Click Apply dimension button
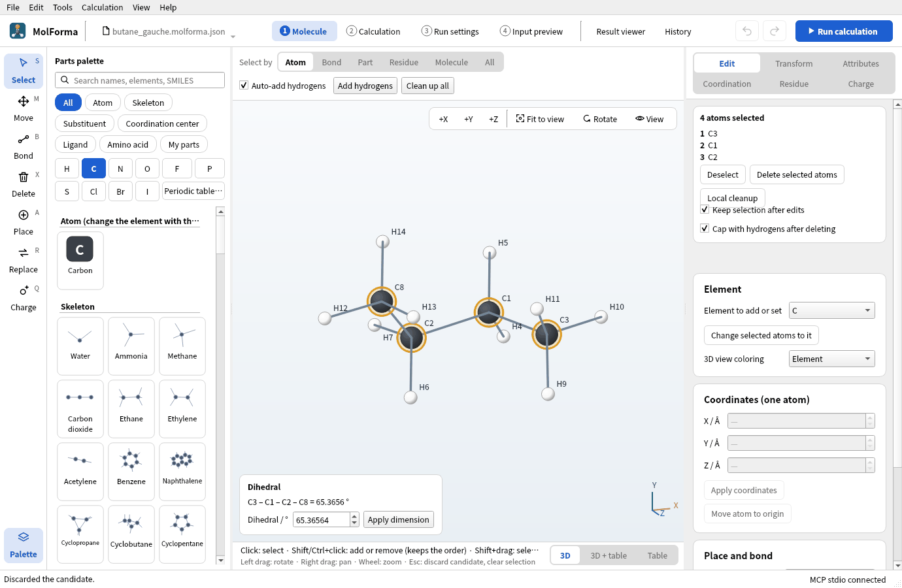Screen dimensions: 902x588 click(398, 519)
